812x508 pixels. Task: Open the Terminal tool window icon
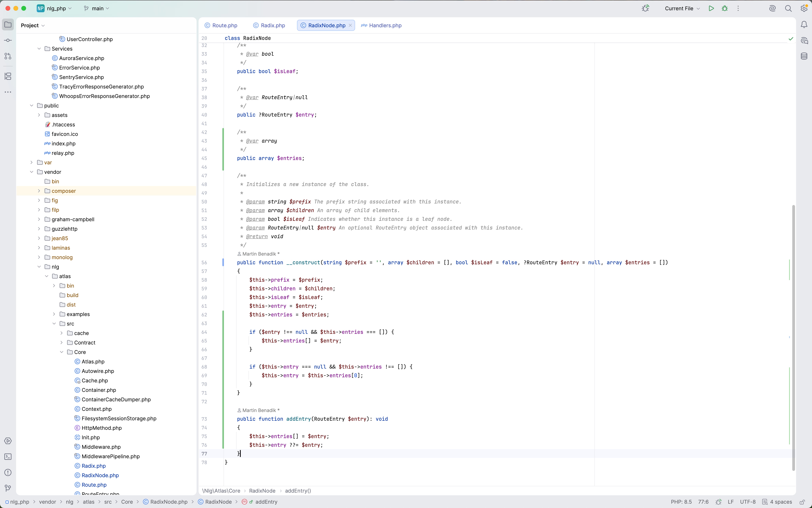click(x=8, y=457)
